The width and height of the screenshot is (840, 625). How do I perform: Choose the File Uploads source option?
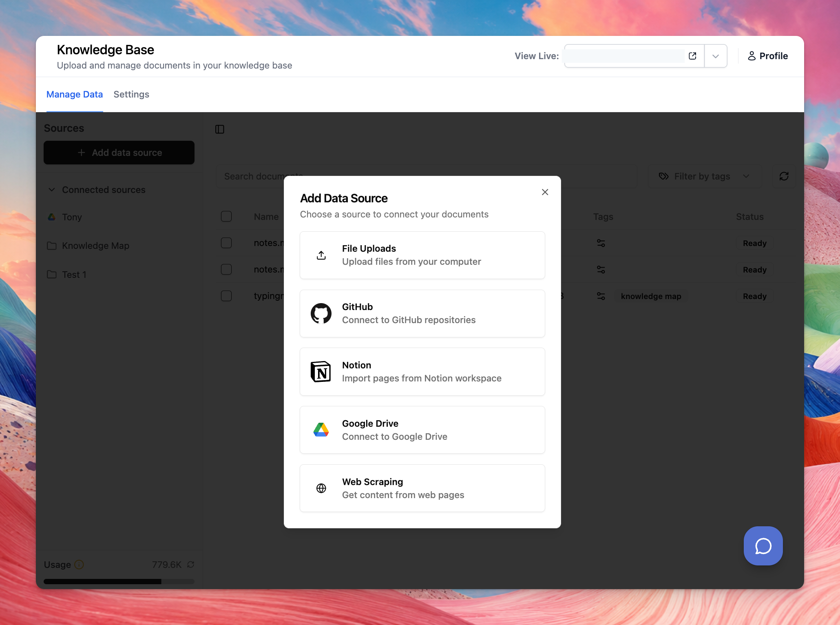pos(422,255)
